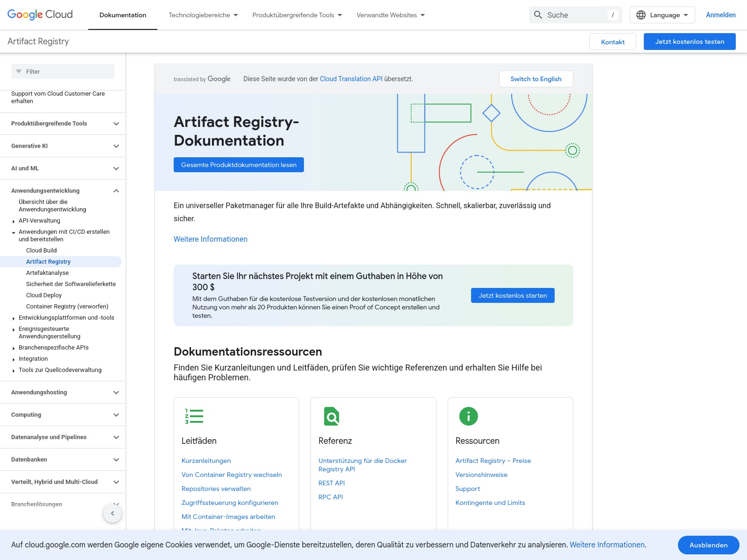Screen dimensions: 747x560
Task: Open the Verwandte Websites dropdown
Action: tap(391, 15)
